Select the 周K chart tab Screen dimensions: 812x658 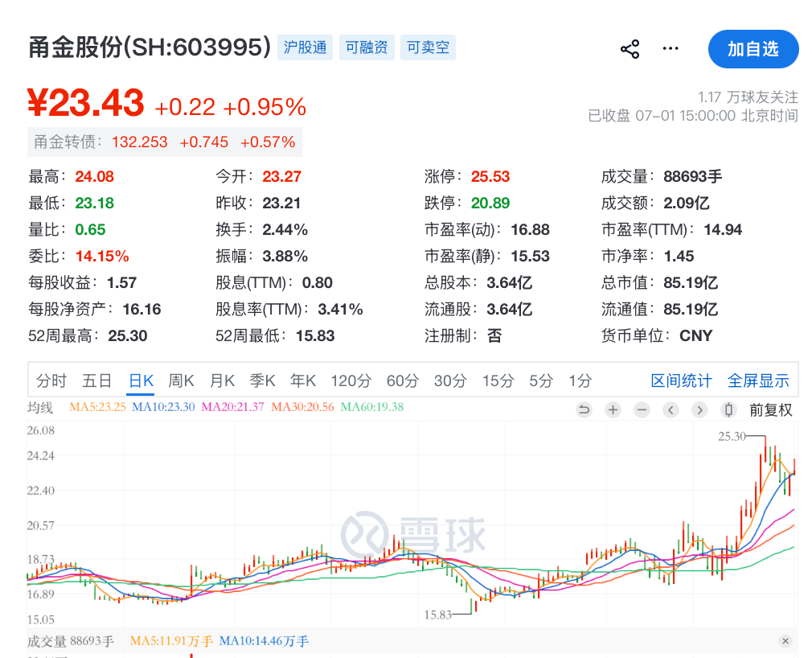point(181,380)
